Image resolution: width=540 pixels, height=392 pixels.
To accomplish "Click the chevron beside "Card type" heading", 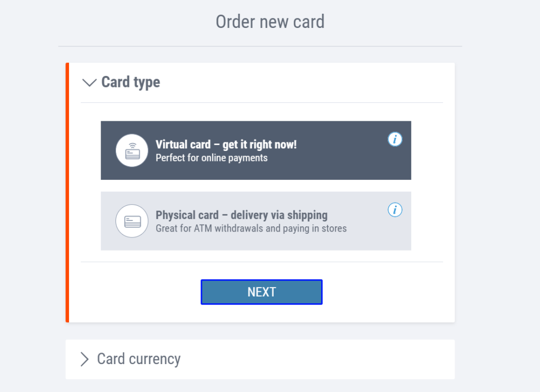I will coord(89,82).
